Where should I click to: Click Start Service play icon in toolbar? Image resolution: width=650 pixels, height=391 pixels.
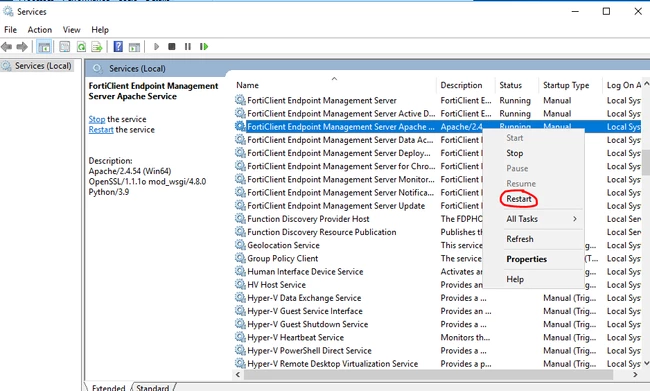click(x=156, y=46)
